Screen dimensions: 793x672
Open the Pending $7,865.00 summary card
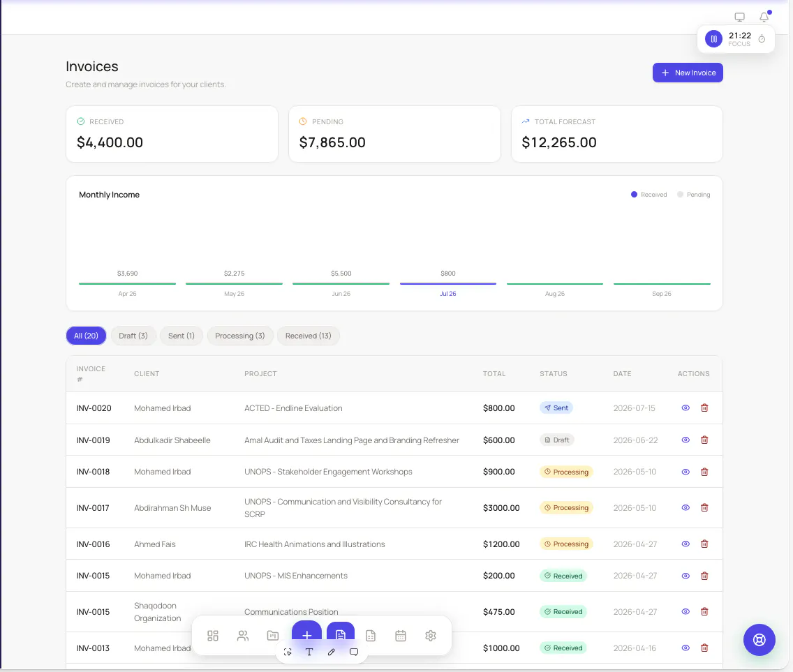coord(394,134)
